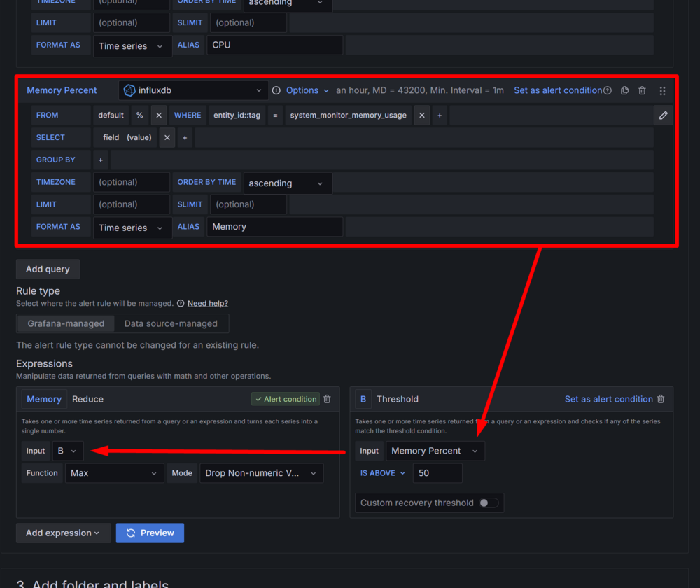Click the drag handle on Memory Percent query
The width and height of the screenshot is (700, 588).
(662, 90)
